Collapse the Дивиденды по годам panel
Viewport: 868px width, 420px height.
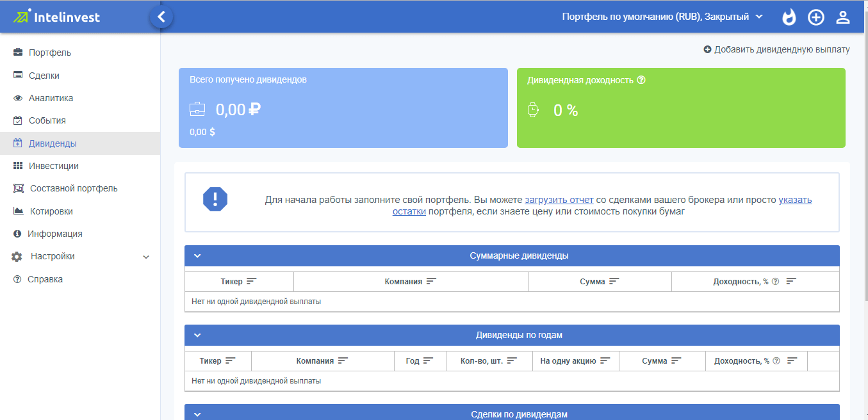[x=197, y=335]
